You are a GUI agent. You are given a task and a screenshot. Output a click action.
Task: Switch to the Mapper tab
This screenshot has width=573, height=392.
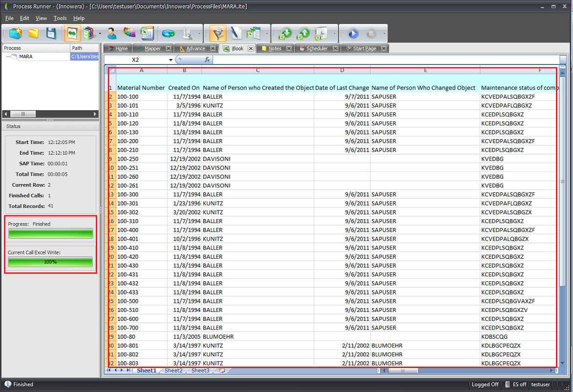152,48
